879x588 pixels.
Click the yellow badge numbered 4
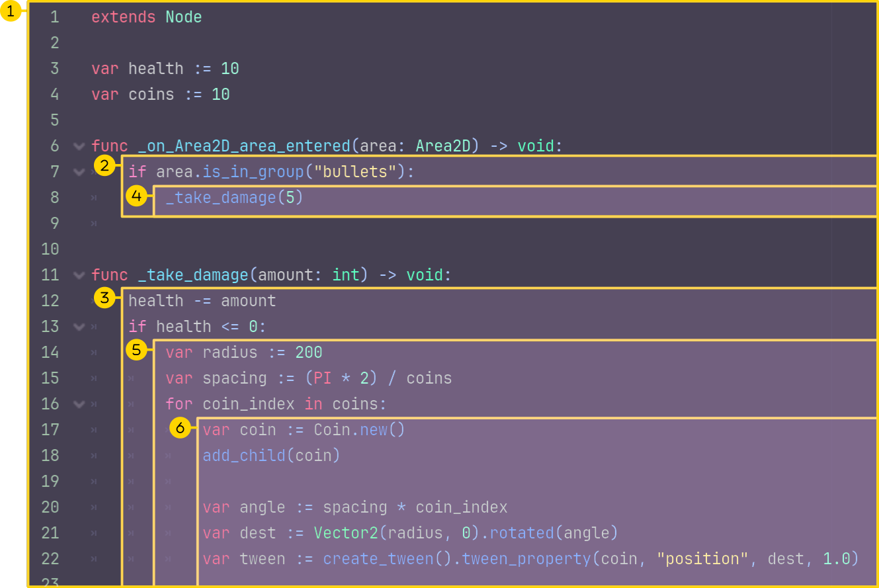137,196
